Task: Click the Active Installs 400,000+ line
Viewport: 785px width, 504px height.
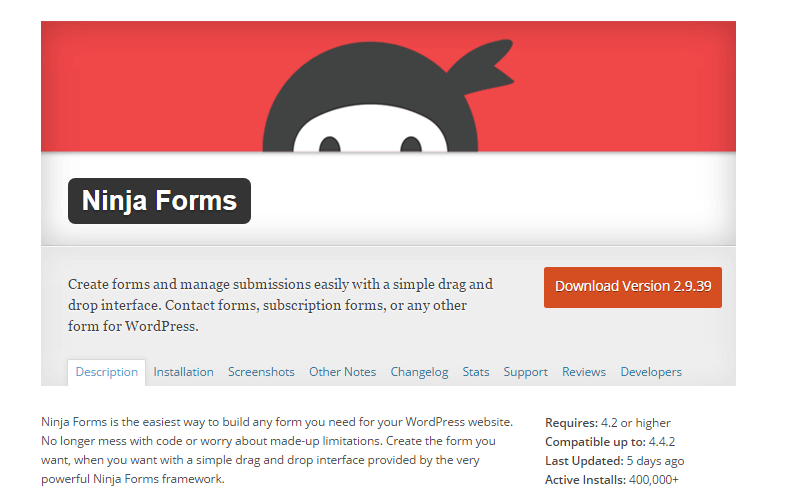Action: pos(612,480)
